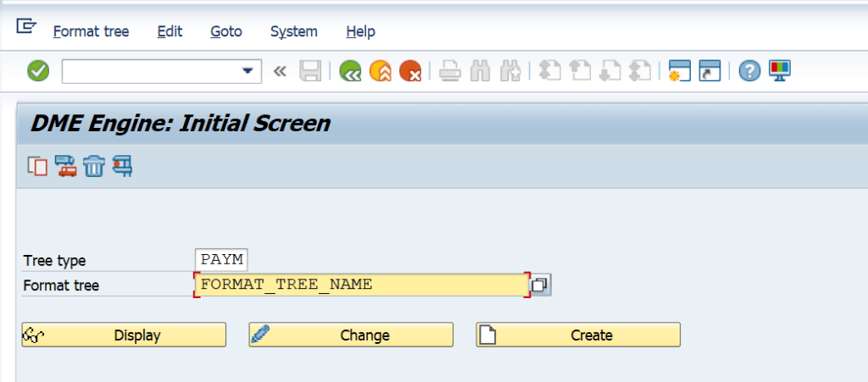Go to the Previous Page icon
The height and width of the screenshot is (382, 868).
coord(580,71)
